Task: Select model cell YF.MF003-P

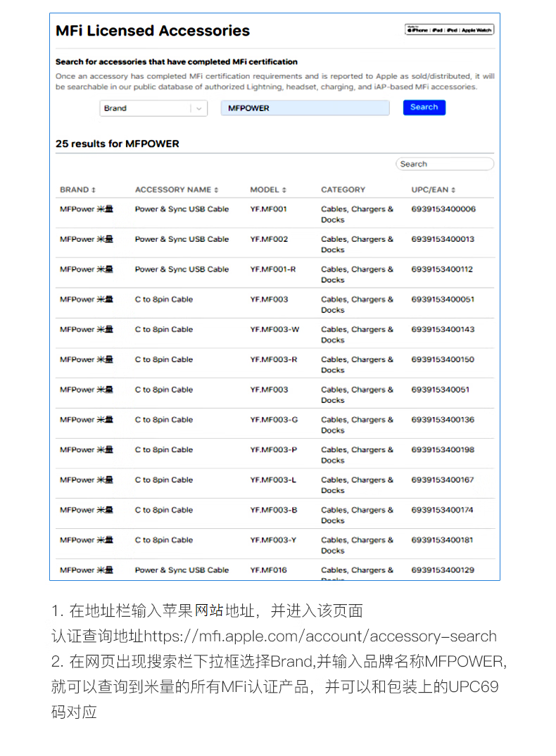Action: pos(274,450)
